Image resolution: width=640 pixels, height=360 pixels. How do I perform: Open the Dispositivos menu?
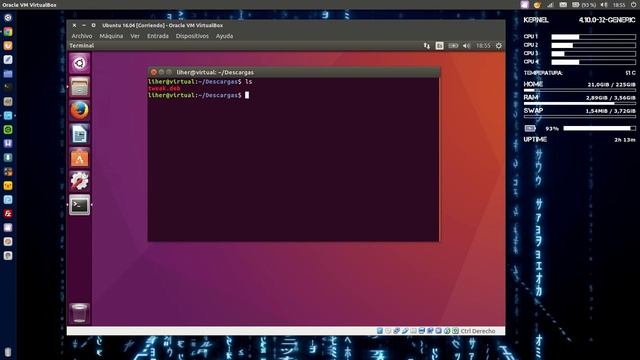coord(192,36)
